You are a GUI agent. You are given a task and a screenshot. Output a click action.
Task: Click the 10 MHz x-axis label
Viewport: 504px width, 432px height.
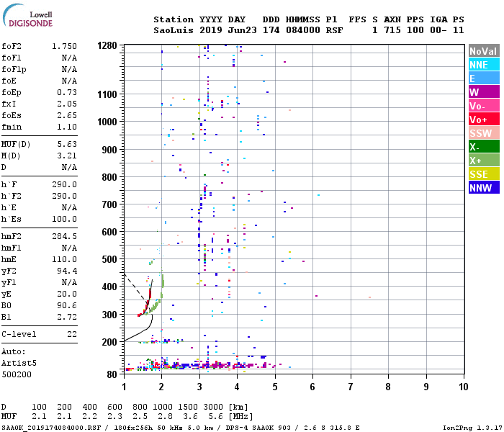point(464,387)
